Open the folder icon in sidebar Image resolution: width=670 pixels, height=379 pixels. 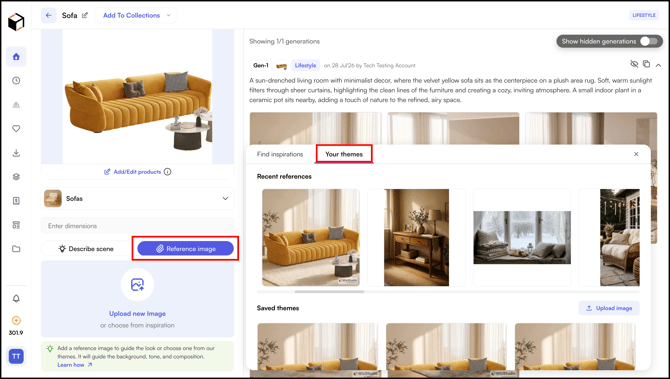click(16, 249)
